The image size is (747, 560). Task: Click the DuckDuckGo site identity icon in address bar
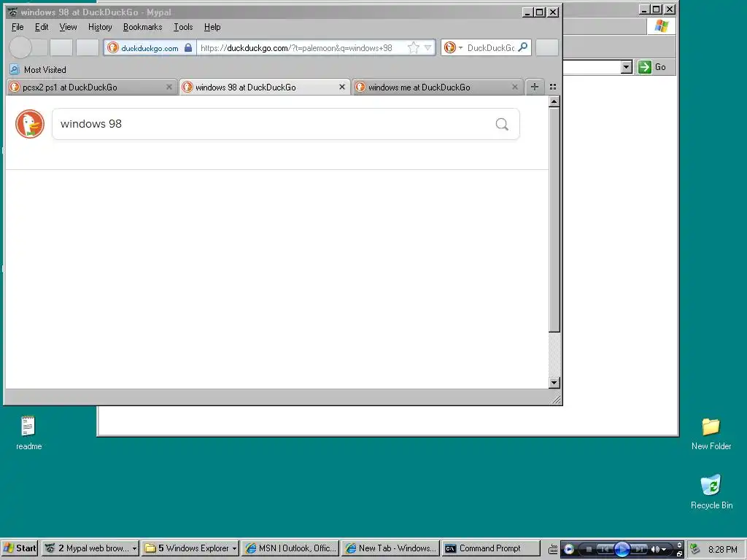(x=113, y=47)
